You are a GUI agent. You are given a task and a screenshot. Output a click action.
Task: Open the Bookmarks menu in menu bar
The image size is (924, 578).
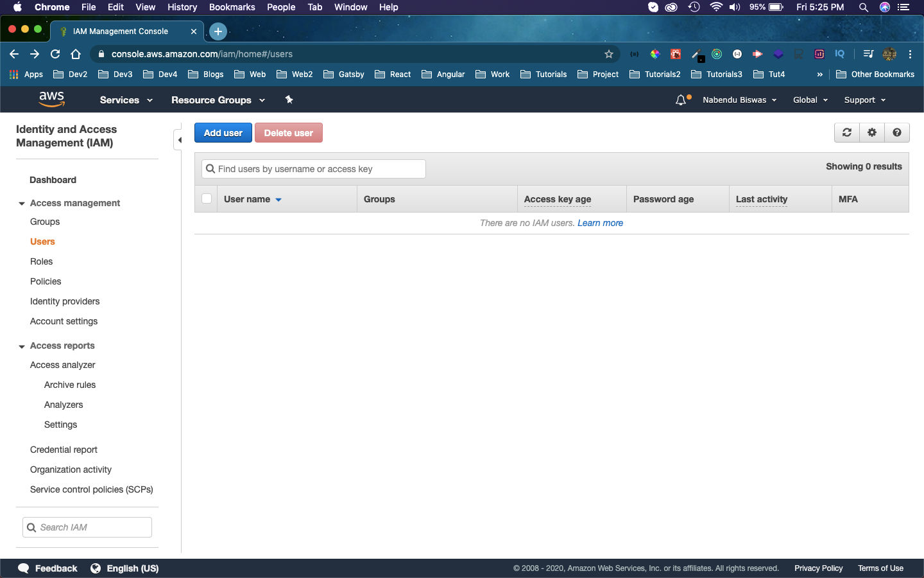tap(232, 7)
